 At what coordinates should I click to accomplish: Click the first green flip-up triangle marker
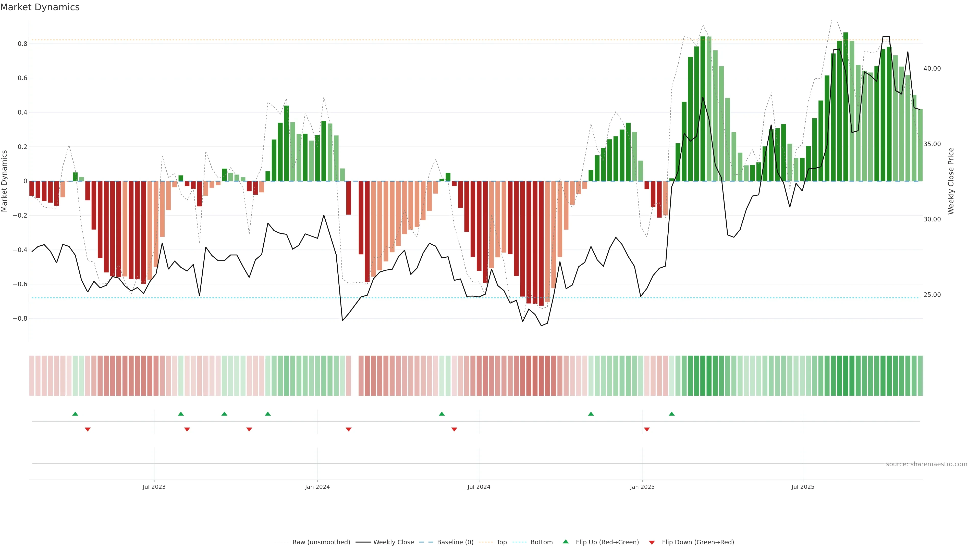[75, 414]
